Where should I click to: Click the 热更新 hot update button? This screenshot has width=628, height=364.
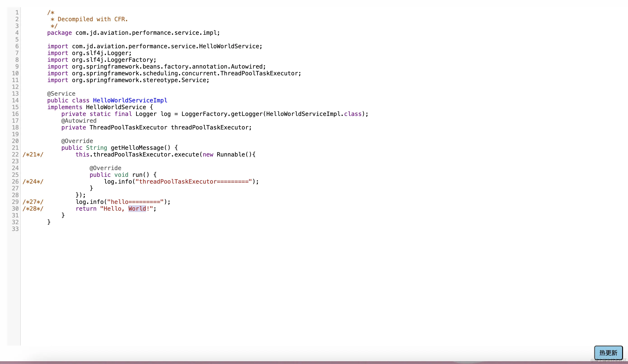[608, 352]
